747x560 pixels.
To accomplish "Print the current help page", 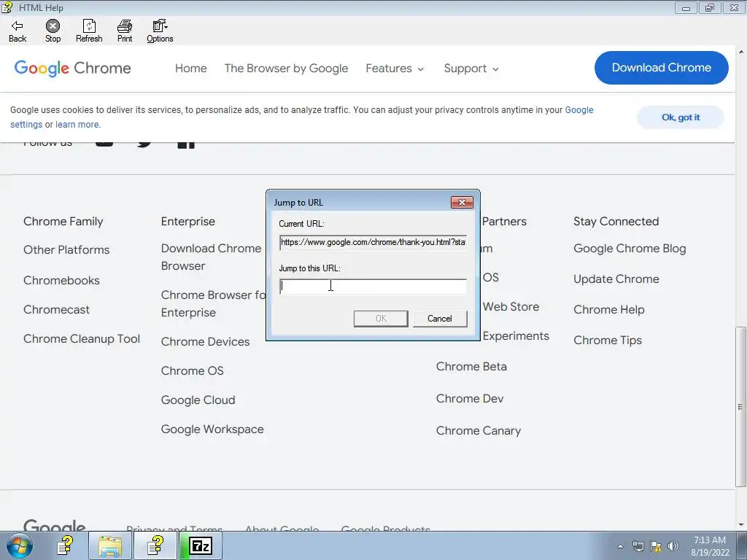I will [x=125, y=31].
